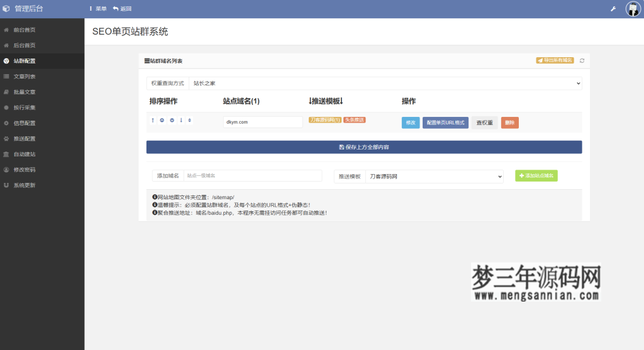Image resolution: width=644 pixels, height=350 pixels.
Task: Click the dkym.com domain input field
Action: (263, 122)
